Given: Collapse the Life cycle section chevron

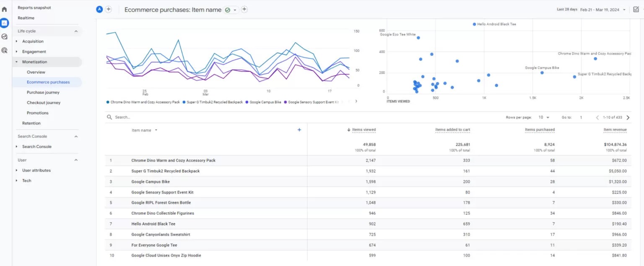Looking at the screenshot, I should (x=76, y=31).
